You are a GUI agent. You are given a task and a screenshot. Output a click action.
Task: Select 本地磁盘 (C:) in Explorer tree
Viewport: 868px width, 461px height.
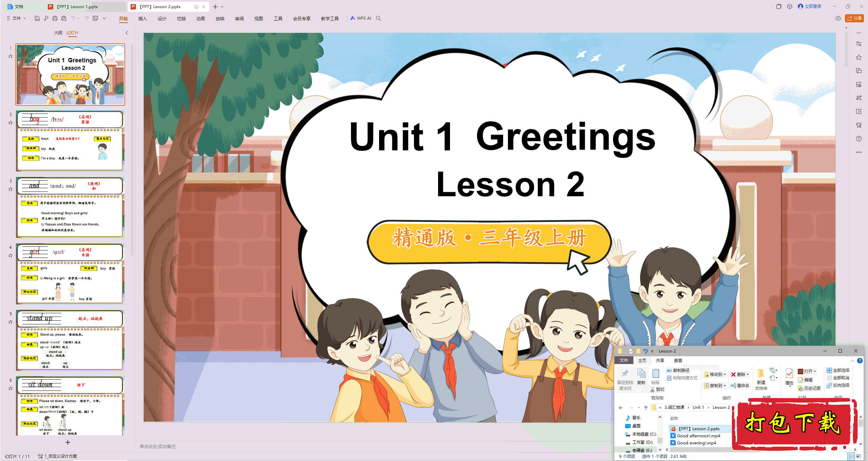(640, 434)
